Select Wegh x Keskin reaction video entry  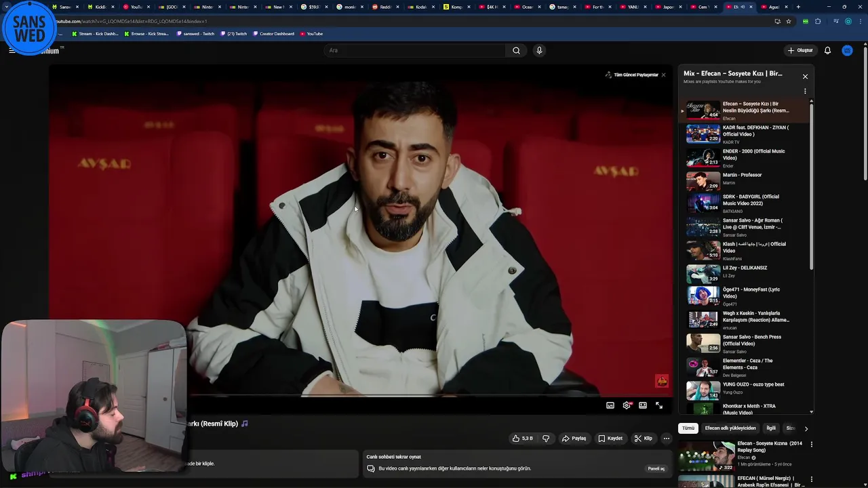[744, 320]
